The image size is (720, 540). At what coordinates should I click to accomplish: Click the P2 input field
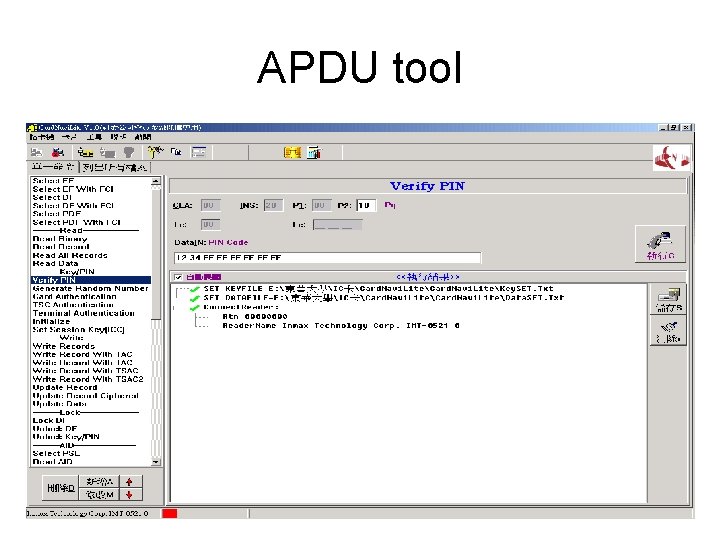366,205
